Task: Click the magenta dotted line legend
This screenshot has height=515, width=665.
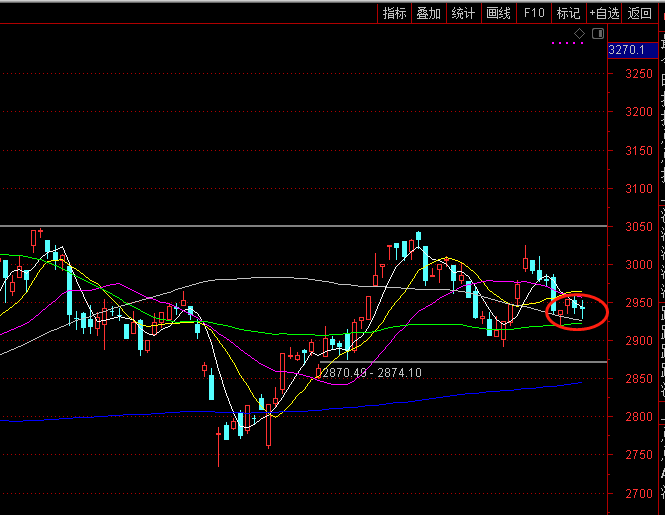Action: [x=568, y=43]
